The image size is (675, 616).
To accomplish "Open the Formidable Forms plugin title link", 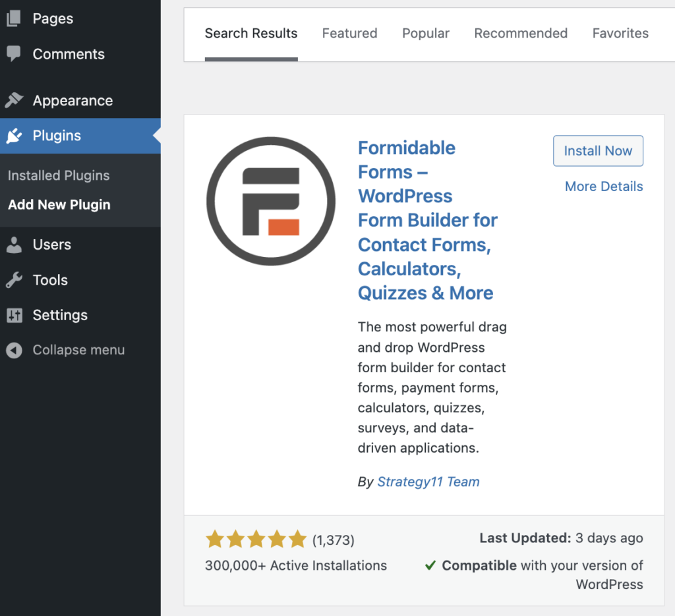I will [427, 221].
